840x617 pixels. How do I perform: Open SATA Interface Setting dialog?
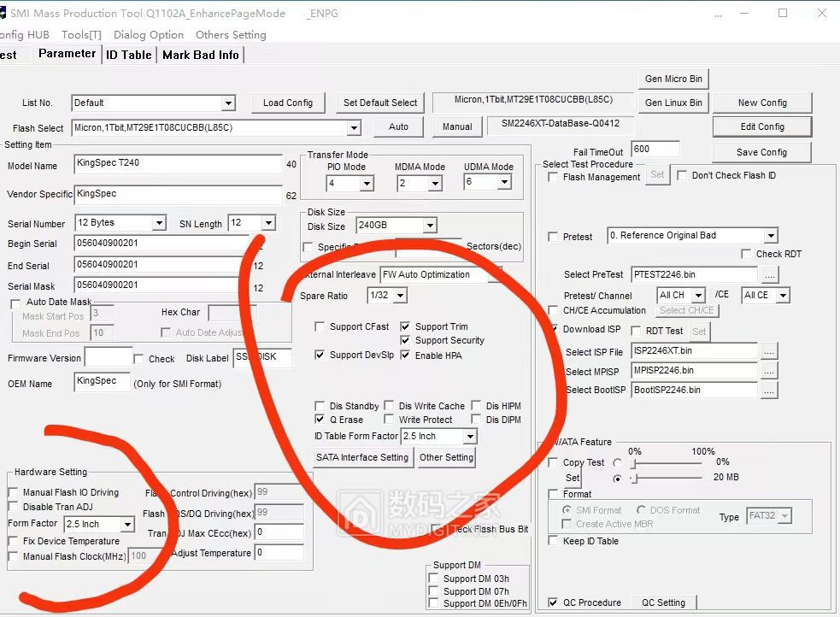(x=362, y=457)
